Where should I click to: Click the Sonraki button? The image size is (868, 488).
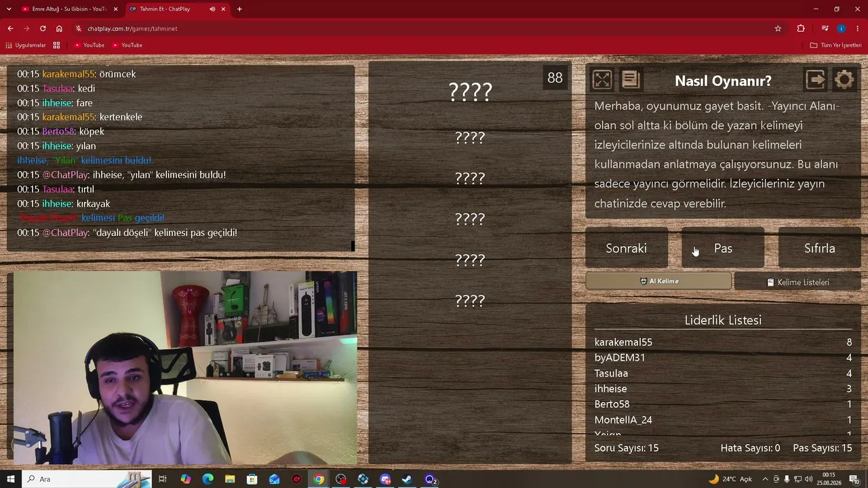627,249
